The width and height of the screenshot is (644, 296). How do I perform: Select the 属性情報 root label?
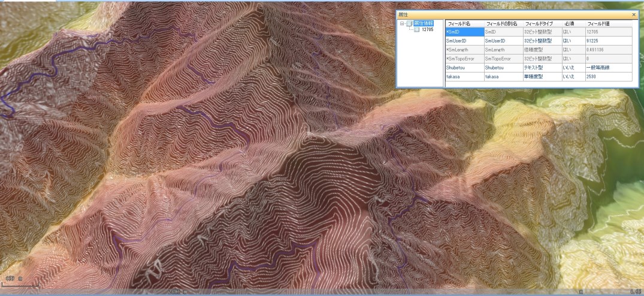click(x=424, y=23)
